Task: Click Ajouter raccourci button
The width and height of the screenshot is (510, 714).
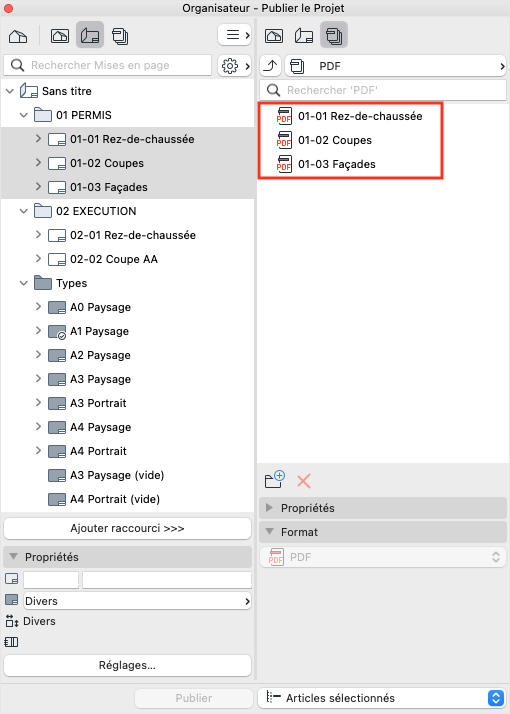Action: (128, 528)
